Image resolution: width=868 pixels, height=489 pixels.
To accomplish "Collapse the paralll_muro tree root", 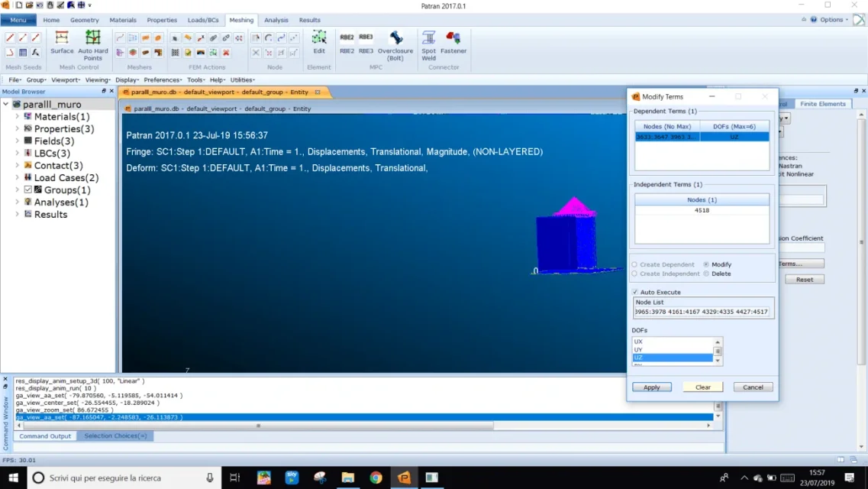I will [x=6, y=104].
